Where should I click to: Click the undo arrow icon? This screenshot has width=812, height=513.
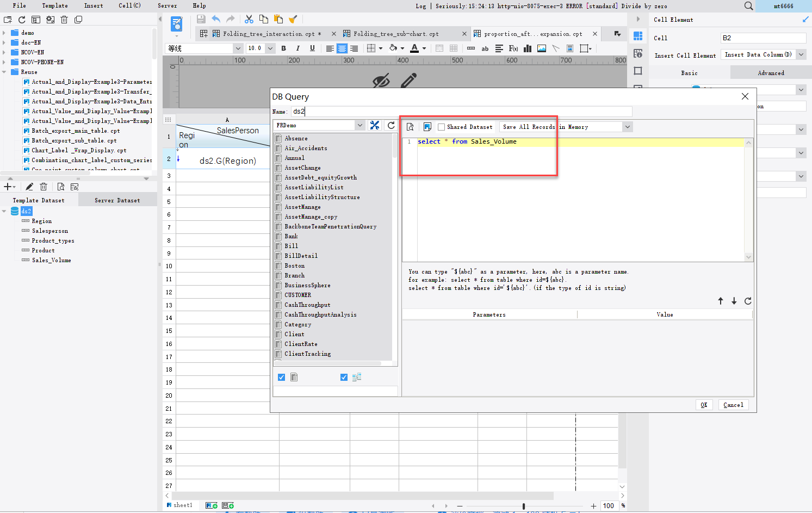(216, 19)
